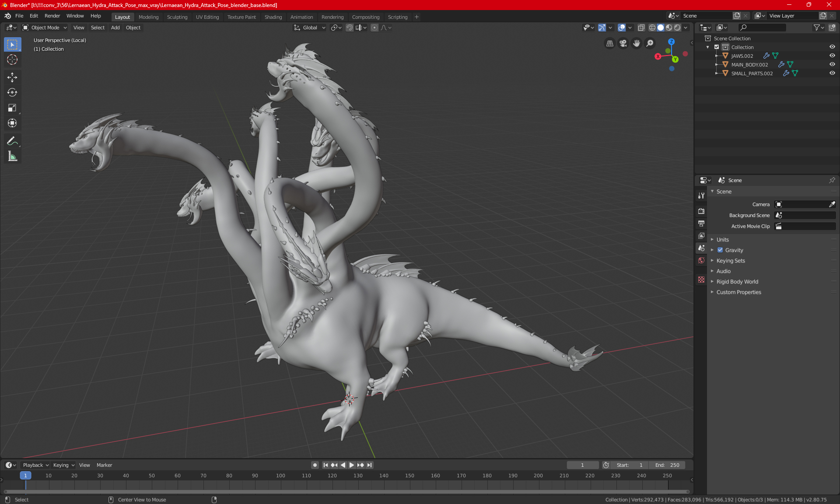This screenshot has width=840, height=504.
Task: Toggle camera view icon
Action: tap(623, 43)
